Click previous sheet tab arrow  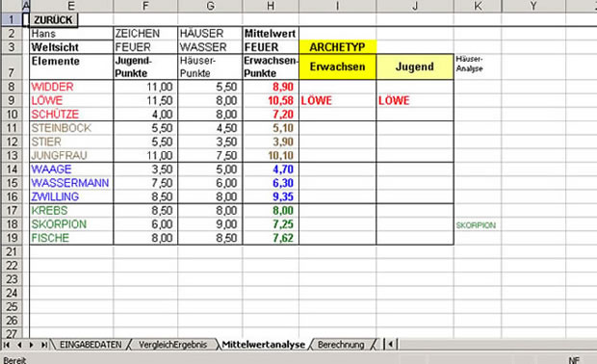pyautogui.click(x=19, y=345)
